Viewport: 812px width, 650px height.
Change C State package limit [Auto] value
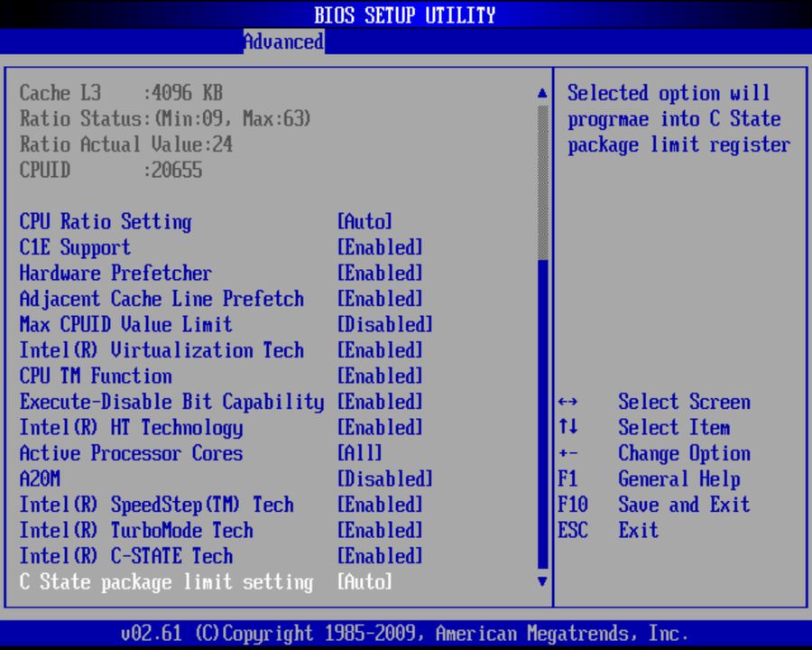tap(364, 582)
